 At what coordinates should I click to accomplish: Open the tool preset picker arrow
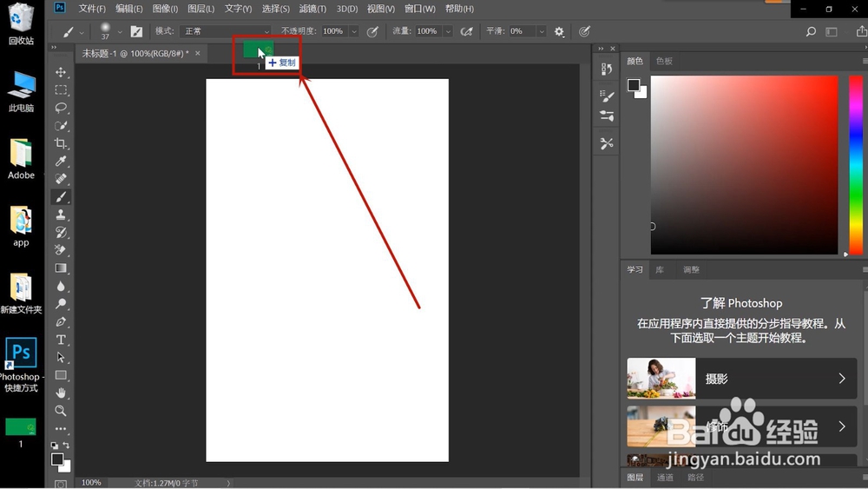click(82, 32)
